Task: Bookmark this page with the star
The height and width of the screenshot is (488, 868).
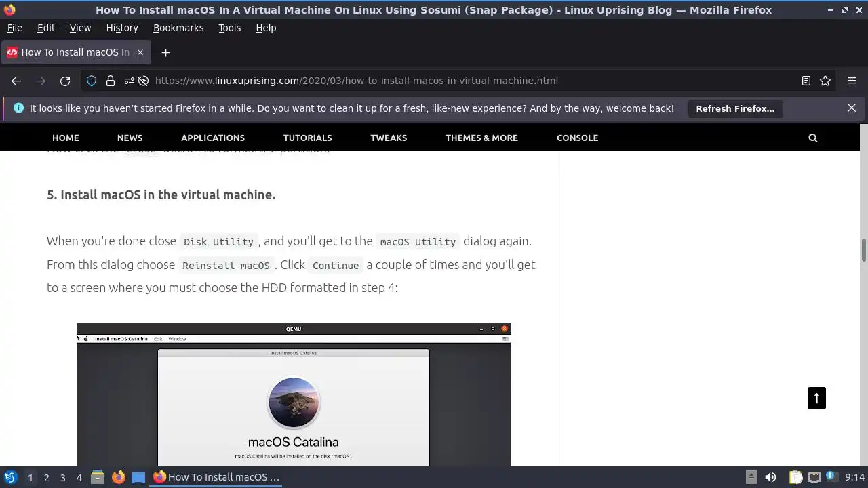Action: pos(825,81)
